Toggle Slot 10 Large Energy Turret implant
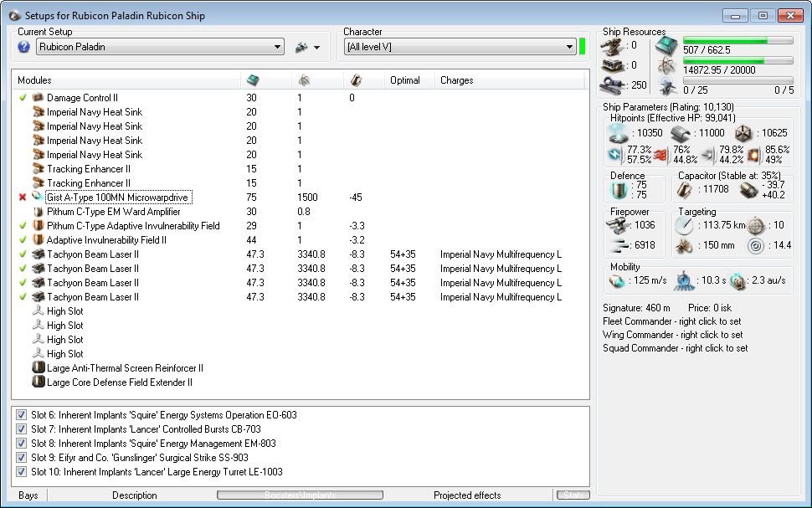 point(22,472)
